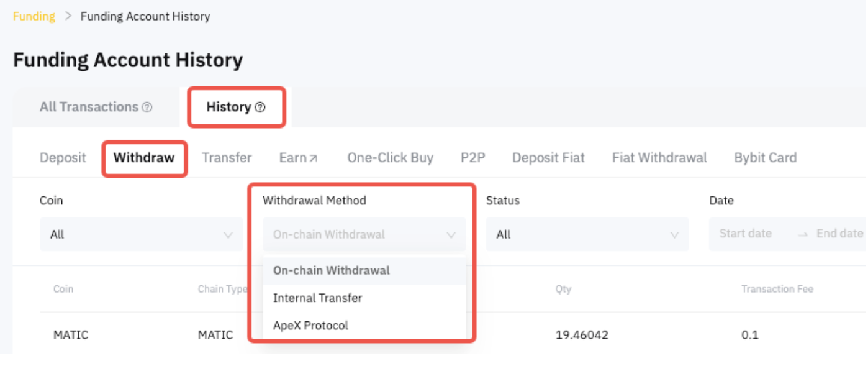Click the arrow between start and end date

point(803,234)
